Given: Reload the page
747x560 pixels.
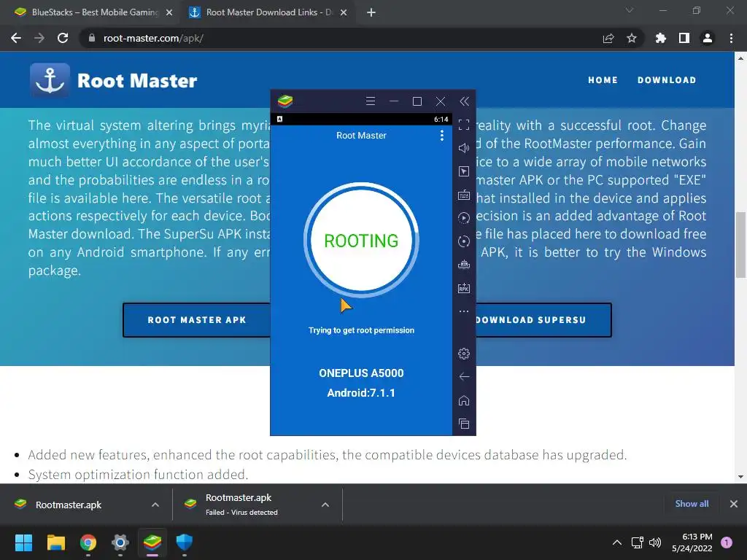Looking at the screenshot, I should click(63, 38).
